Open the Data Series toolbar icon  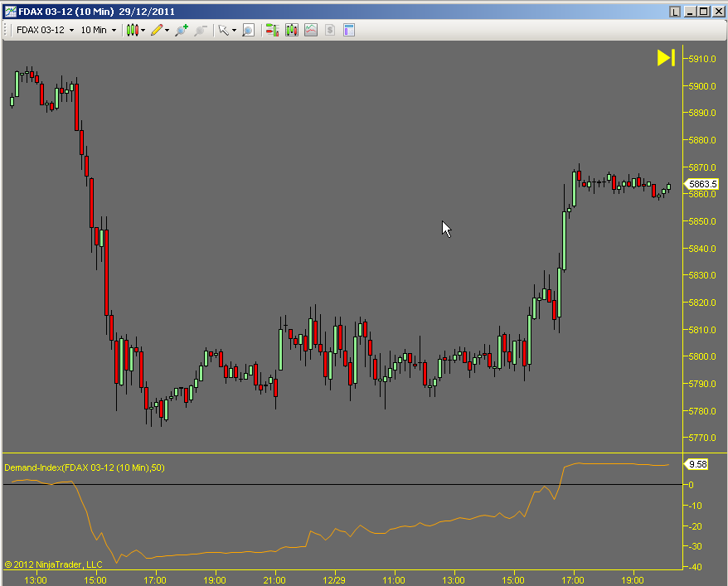point(291,30)
